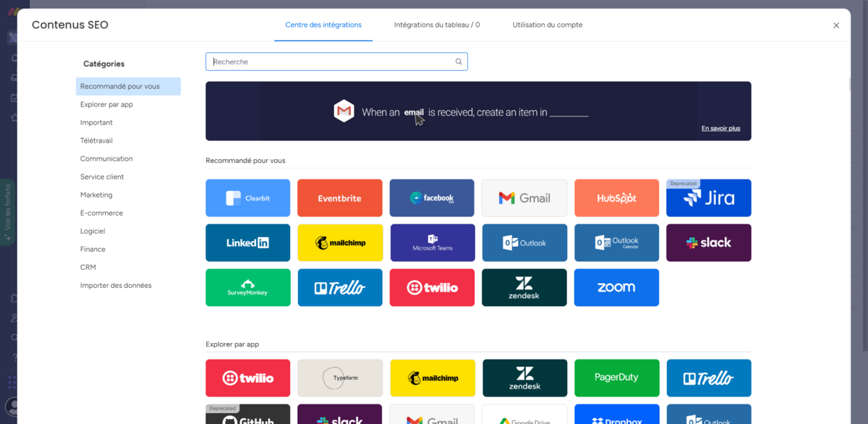Switch to Centre des intégrations tab
Image resolution: width=868 pixels, height=424 pixels.
tap(323, 25)
